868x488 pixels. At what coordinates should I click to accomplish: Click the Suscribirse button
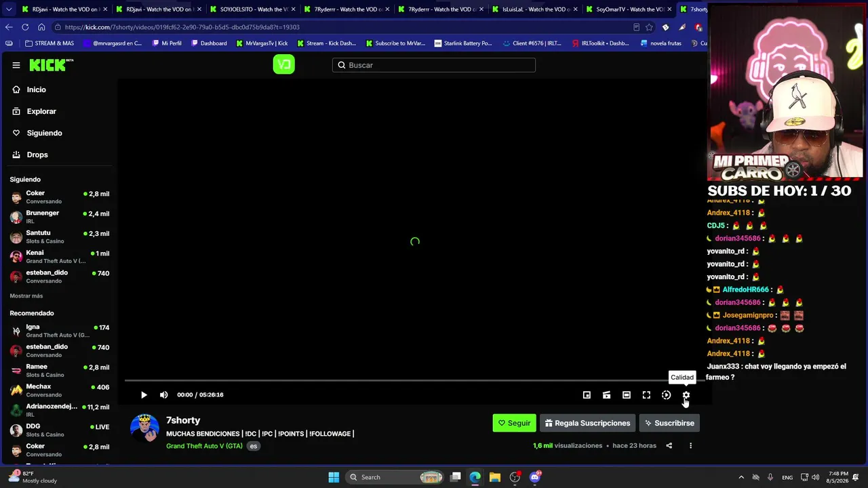669,423
